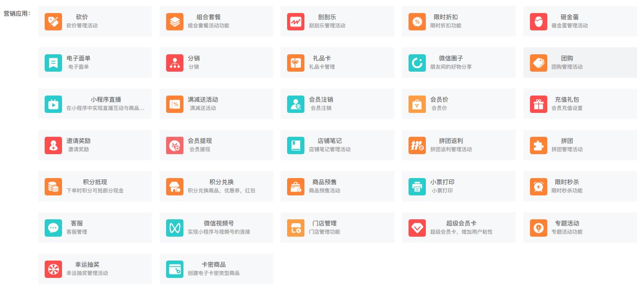Click the 砍价 bargain icon
Viewport: 644px width, 294px height.
(53, 22)
